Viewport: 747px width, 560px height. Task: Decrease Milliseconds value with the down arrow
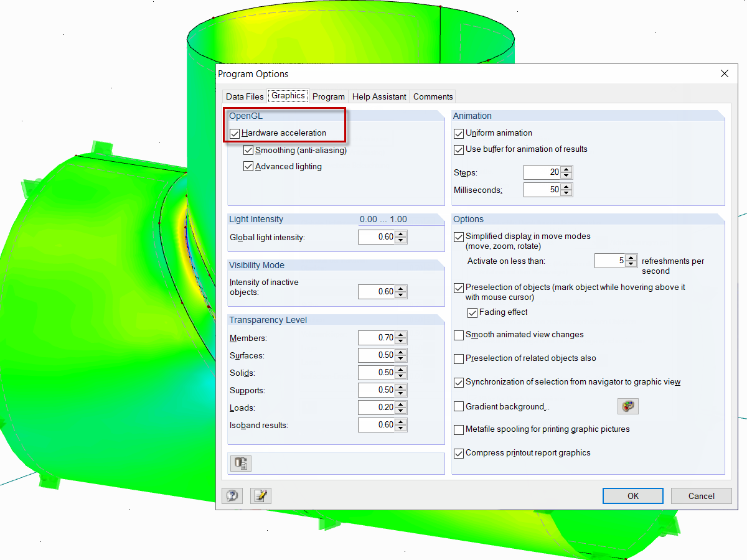566,192
